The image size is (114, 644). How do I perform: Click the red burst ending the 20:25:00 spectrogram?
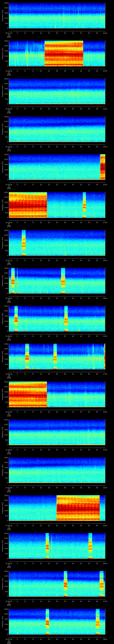[102, 167]
